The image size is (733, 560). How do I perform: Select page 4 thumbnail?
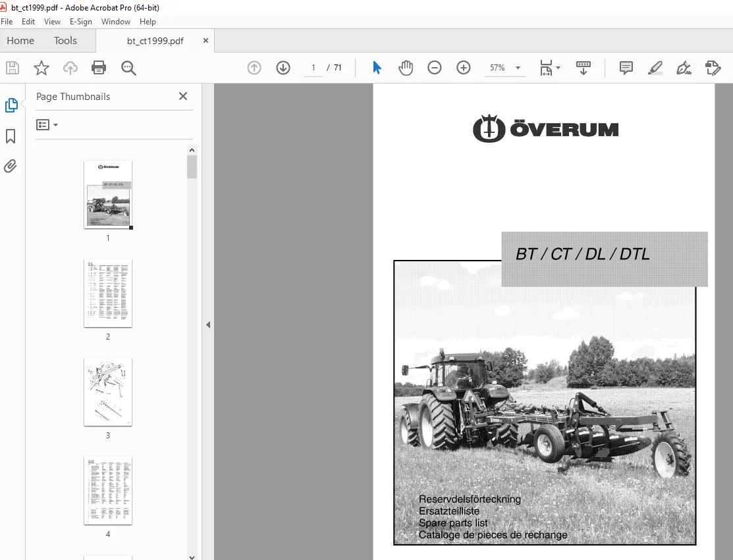pyautogui.click(x=108, y=491)
